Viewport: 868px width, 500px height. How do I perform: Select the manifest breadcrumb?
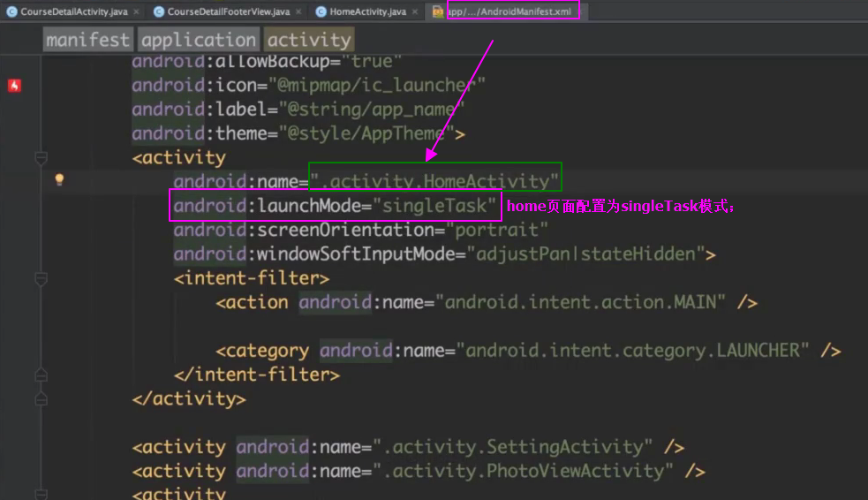(88, 40)
